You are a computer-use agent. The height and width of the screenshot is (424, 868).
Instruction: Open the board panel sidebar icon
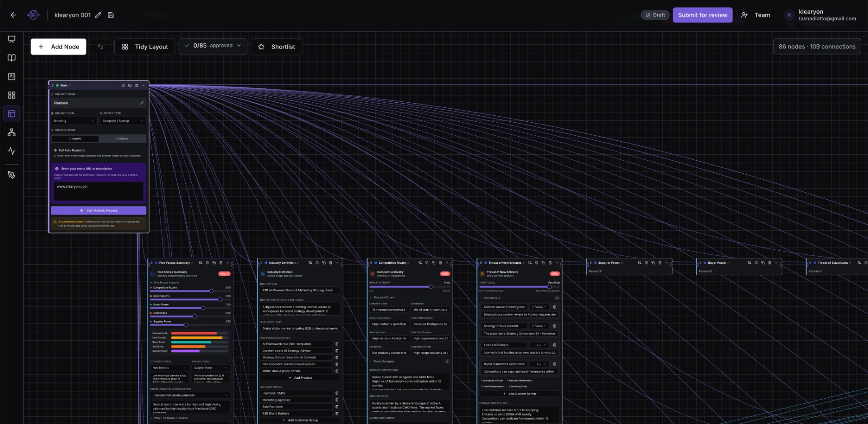coord(12,76)
